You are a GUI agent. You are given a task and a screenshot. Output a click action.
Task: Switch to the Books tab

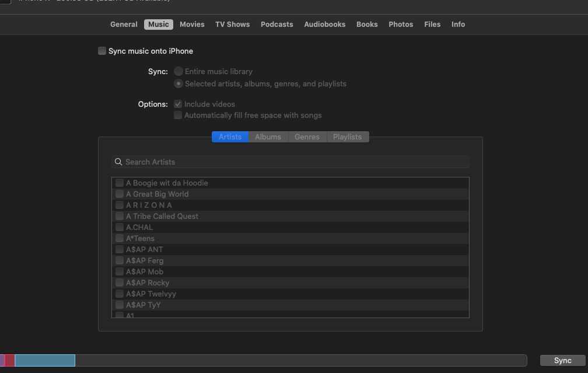367,25
